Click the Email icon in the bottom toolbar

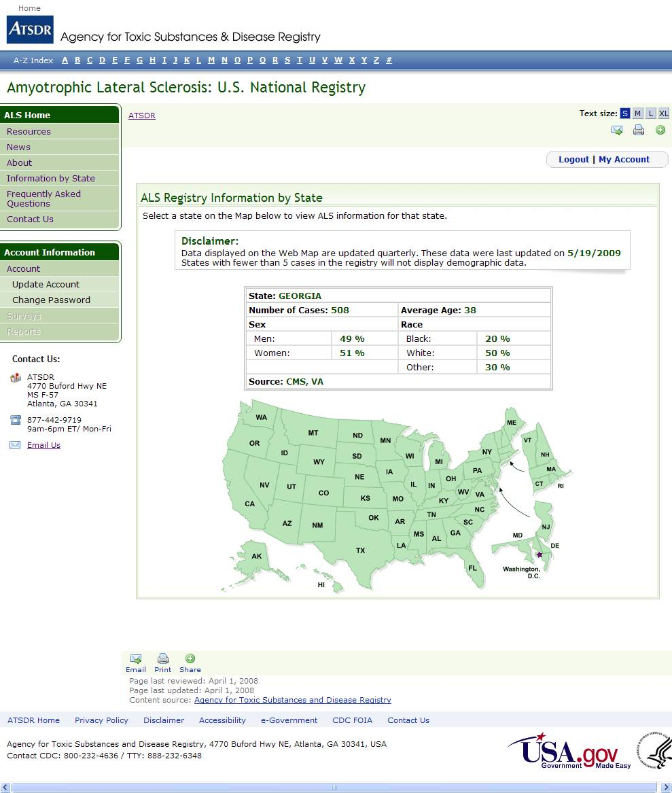135,659
